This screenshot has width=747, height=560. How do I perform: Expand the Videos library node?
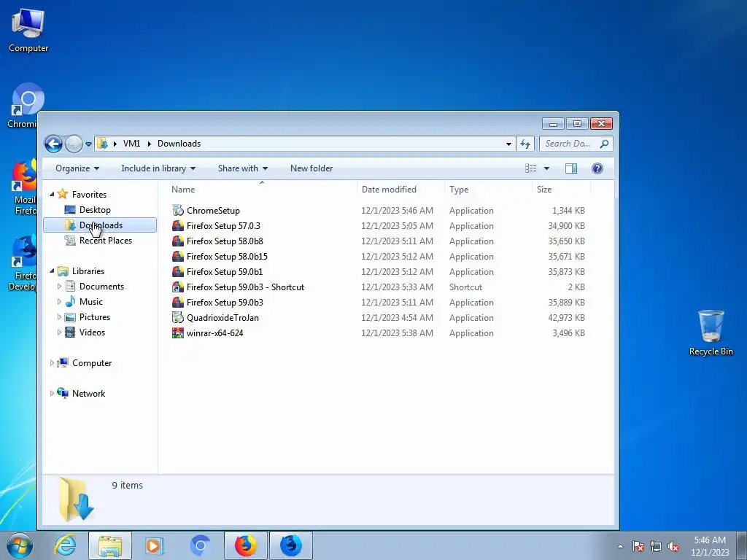pos(59,332)
